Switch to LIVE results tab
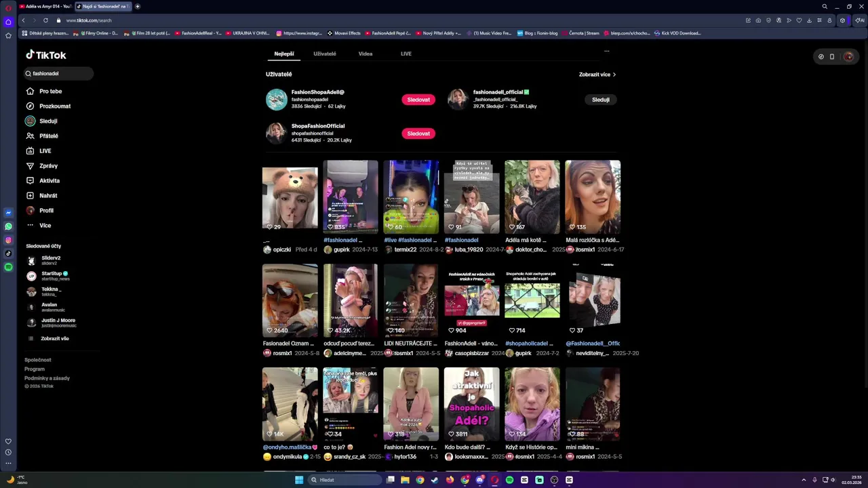This screenshot has width=868, height=488. (x=406, y=54)
